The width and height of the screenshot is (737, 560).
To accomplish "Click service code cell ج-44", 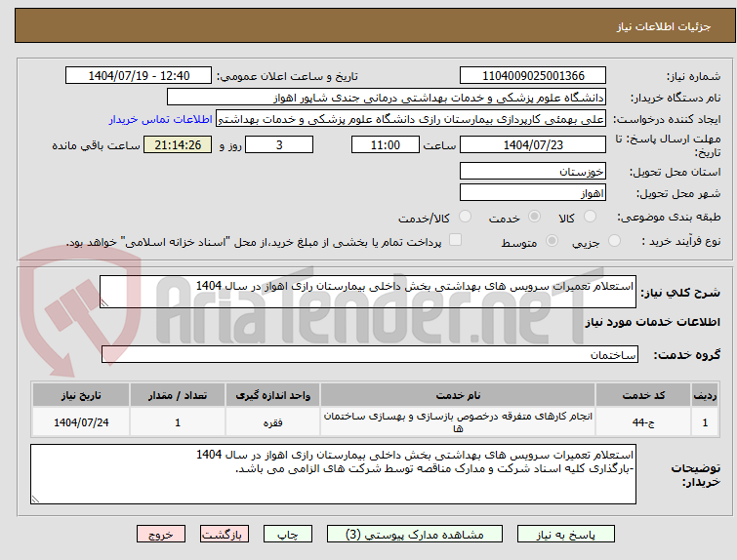I will click(x=643, y=422).
